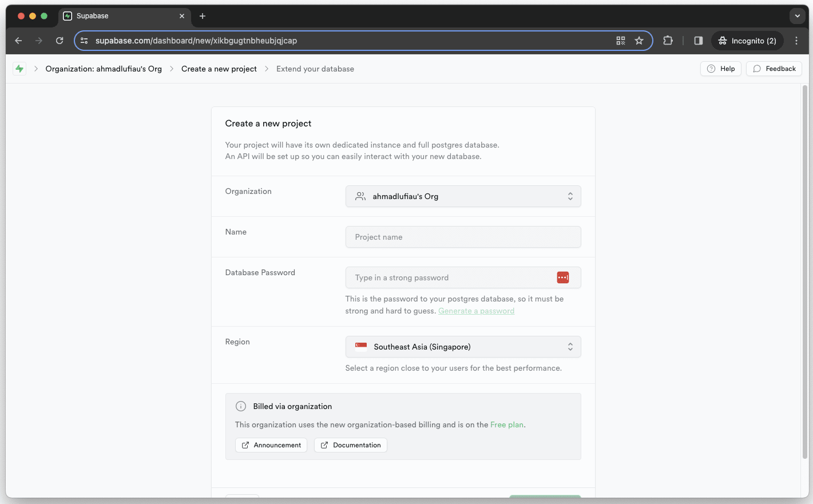The image size is (813, 504).
Task: Open the Supabase logo home icon
Action: tap(19, 69)
